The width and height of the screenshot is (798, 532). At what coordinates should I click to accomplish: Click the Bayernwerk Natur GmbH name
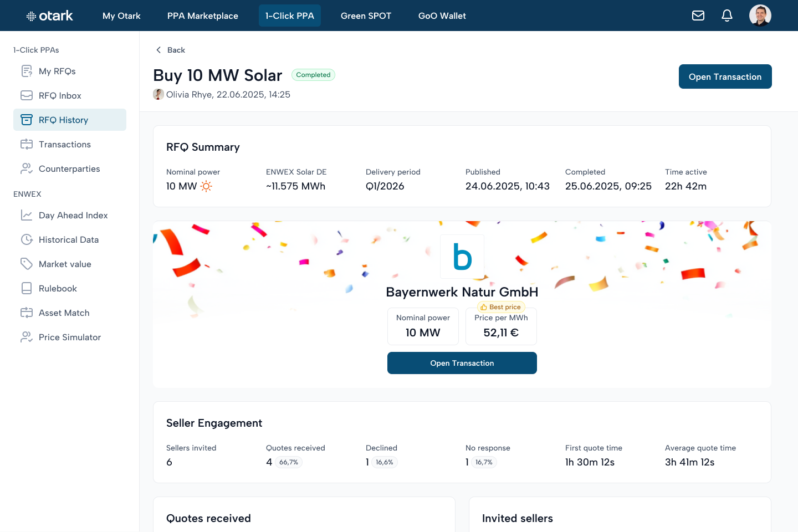462,292
